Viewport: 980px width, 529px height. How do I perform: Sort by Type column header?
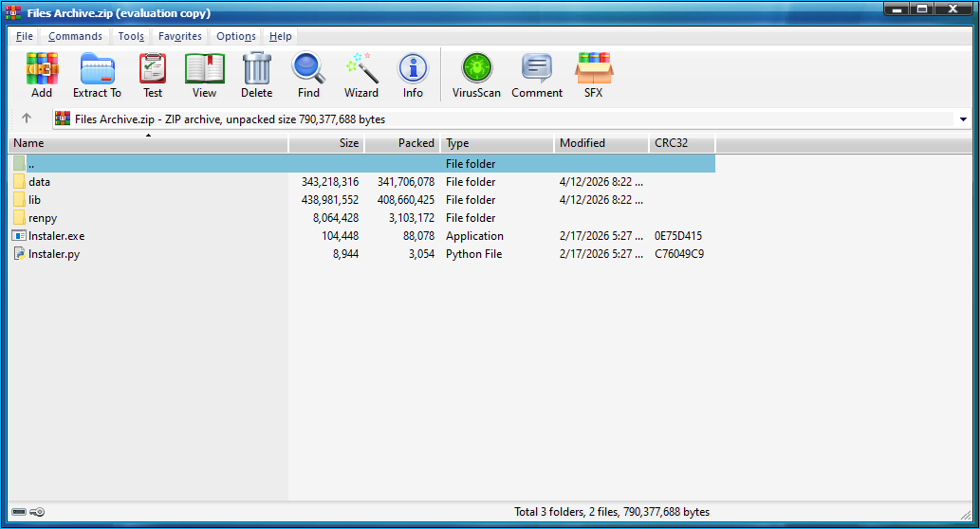497,143
